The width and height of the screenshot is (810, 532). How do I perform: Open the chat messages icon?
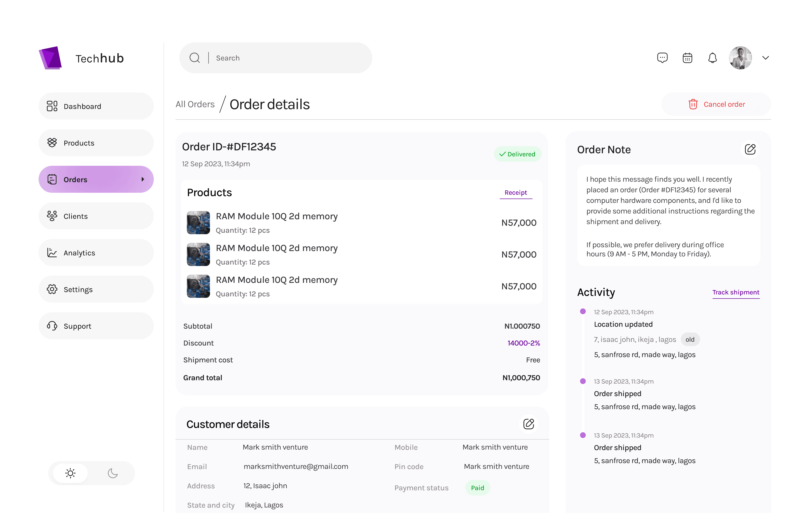[662, 58]
